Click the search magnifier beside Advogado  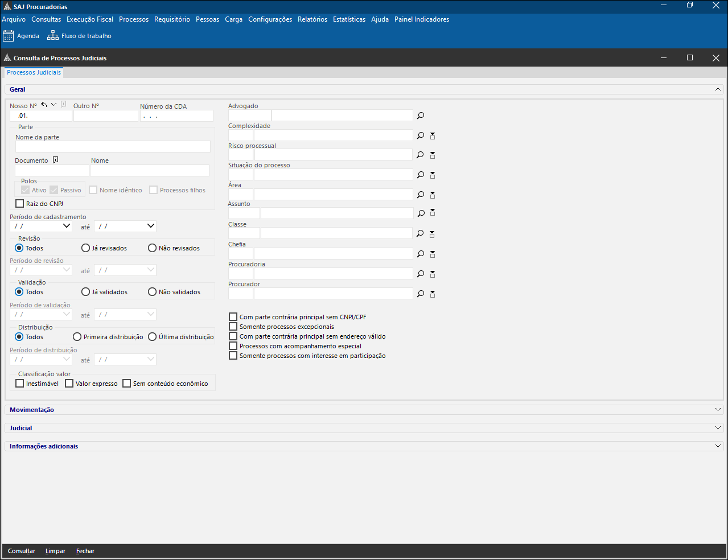pyautogui.click(x=421, y=116)
